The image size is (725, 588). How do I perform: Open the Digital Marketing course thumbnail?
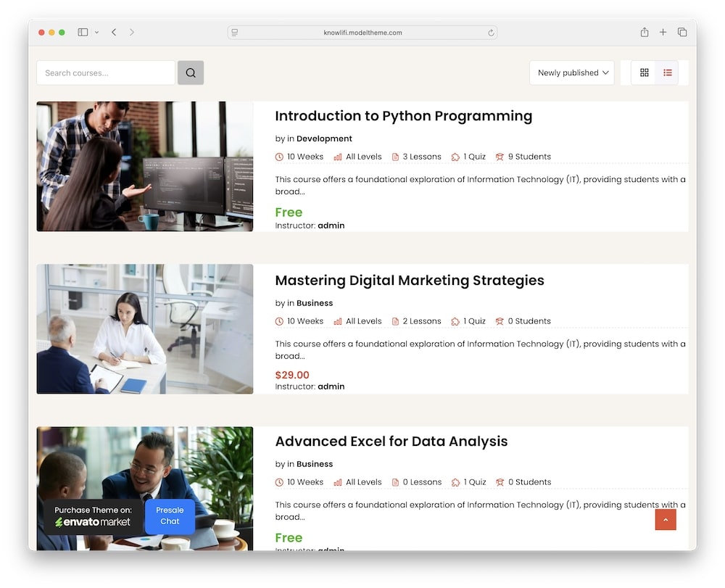(145, 329)
